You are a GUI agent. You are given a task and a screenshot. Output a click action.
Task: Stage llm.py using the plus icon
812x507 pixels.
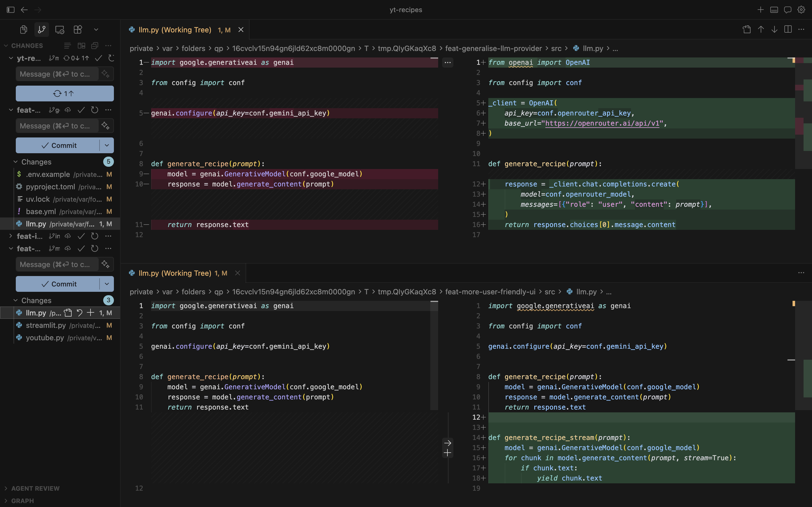click(x=91, y=313)
